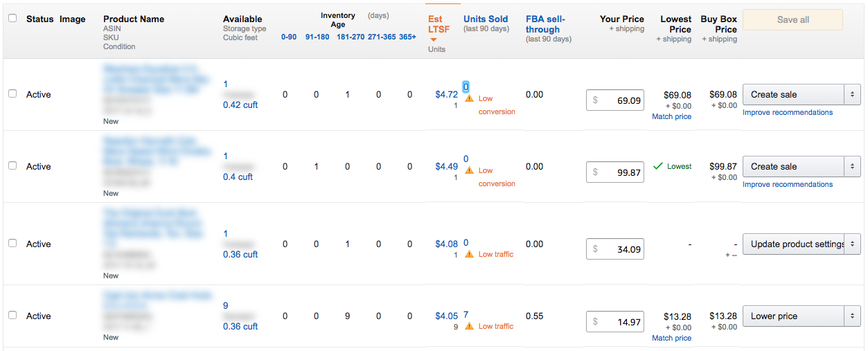Sort by Units Sold column header
The height and width of the screenshot is (351, 868).
point(486,19)
